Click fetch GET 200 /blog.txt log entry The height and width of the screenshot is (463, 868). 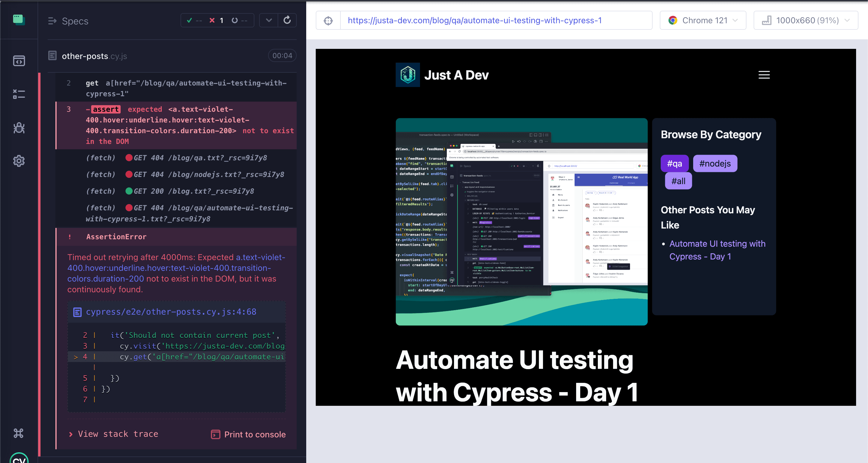coord(176,191)
